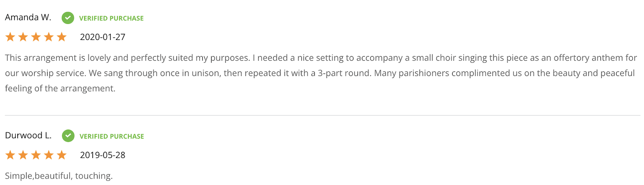Click the first star in Amanda W.'s rating
Screen dimensions: 644x185
pos(10,37)
